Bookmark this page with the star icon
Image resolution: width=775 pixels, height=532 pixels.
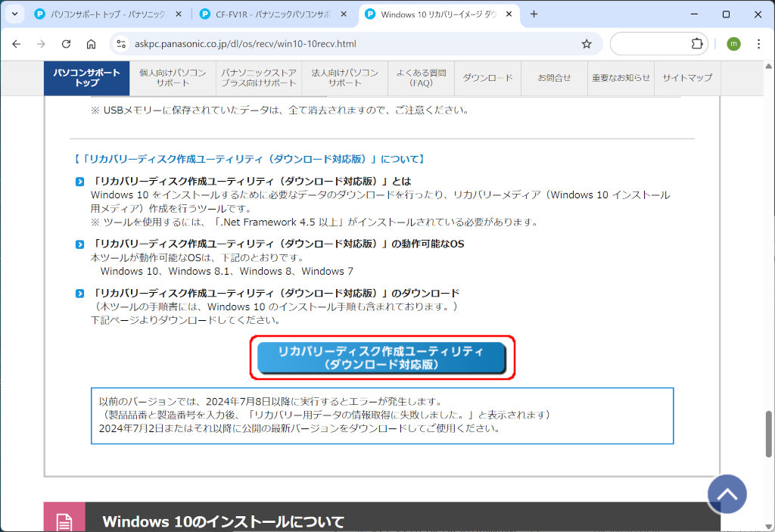tap(587, 44)
